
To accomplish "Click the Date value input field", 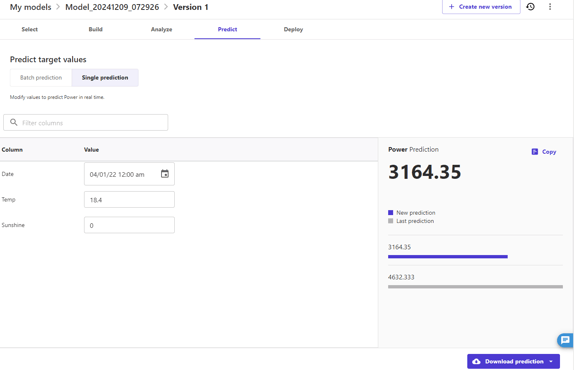I will click(x=129, y=174).
